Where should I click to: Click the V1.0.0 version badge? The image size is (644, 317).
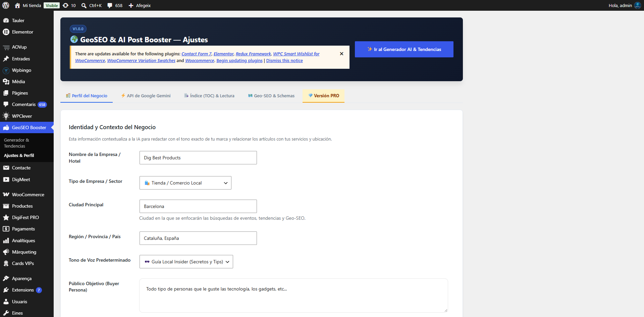[x=78, y=29]
